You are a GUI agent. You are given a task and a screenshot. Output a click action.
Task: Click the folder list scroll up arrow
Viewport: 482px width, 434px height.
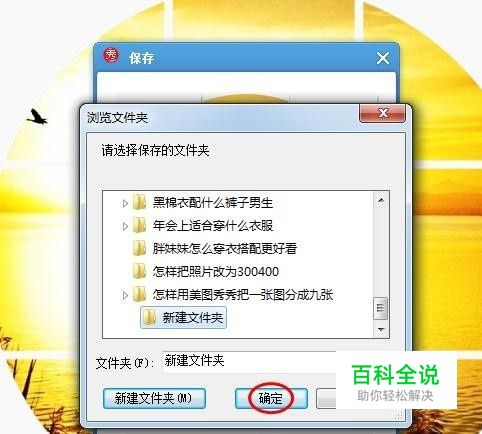[x=381, y=200]
